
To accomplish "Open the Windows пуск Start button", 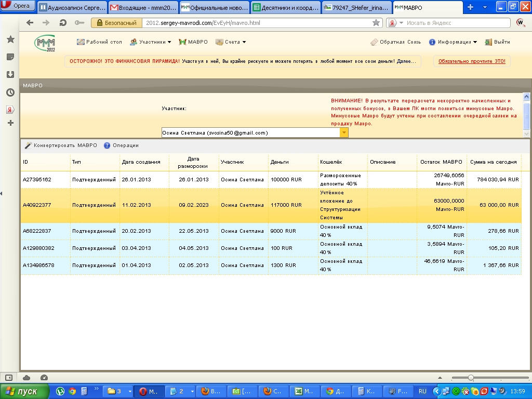I will coord(24,392).
